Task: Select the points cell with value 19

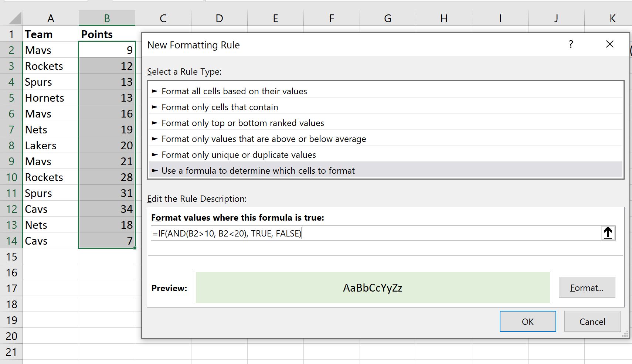Action: (x=107, y=129)
